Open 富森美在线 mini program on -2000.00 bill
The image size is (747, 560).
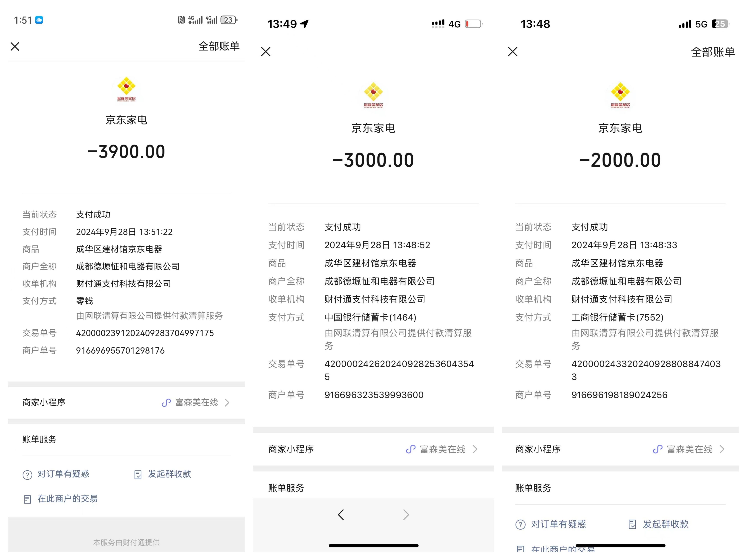(620, 449)
